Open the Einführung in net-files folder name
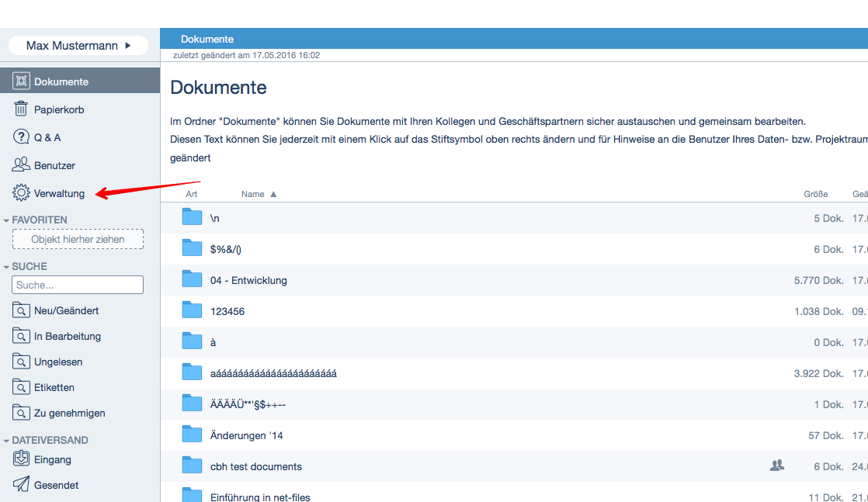Screen dimensions: 868x502 (x=260, y=497)
